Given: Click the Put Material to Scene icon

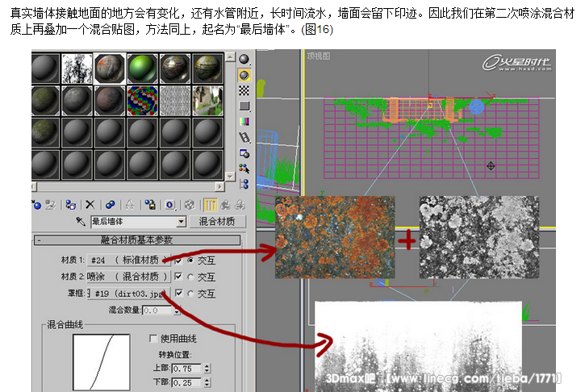Looking at the screenshot, I should tap(51, 205).
